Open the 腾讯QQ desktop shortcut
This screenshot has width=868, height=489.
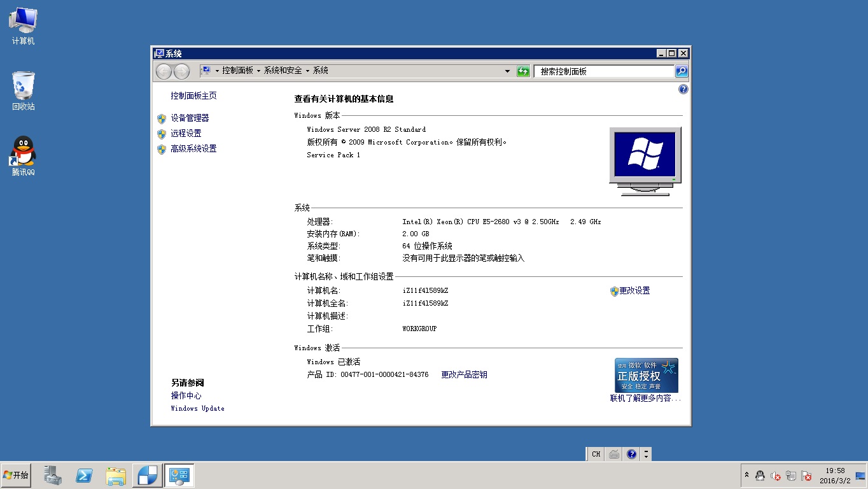click(23, 153)
